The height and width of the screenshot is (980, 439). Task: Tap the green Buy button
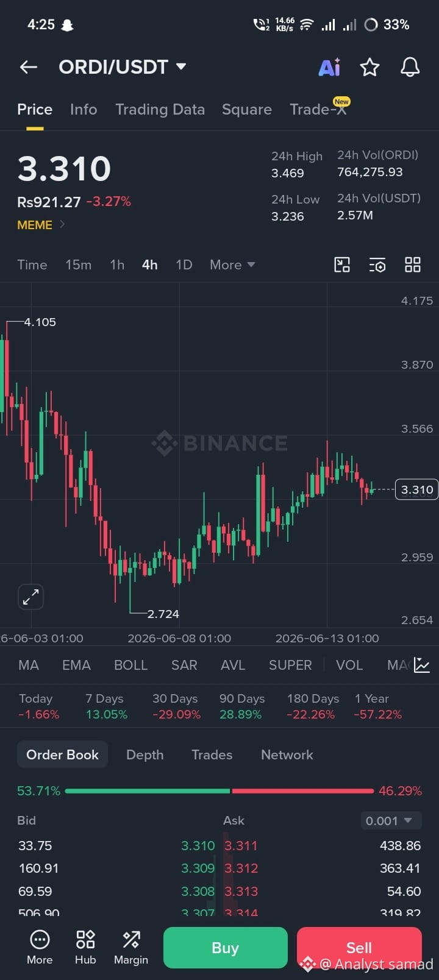[x=226, y=948]
